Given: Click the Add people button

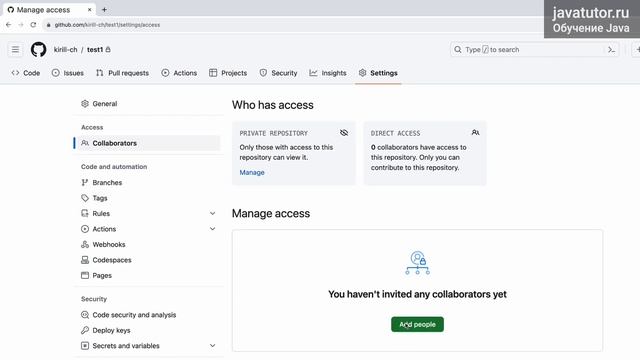Looking at the screenshot, I should [417, 324].
